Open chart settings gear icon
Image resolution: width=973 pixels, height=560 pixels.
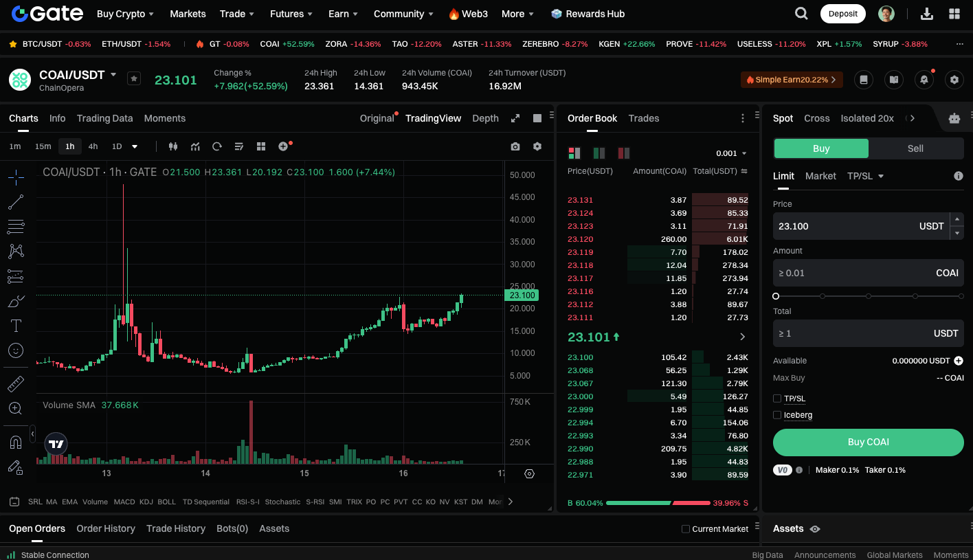537,146
